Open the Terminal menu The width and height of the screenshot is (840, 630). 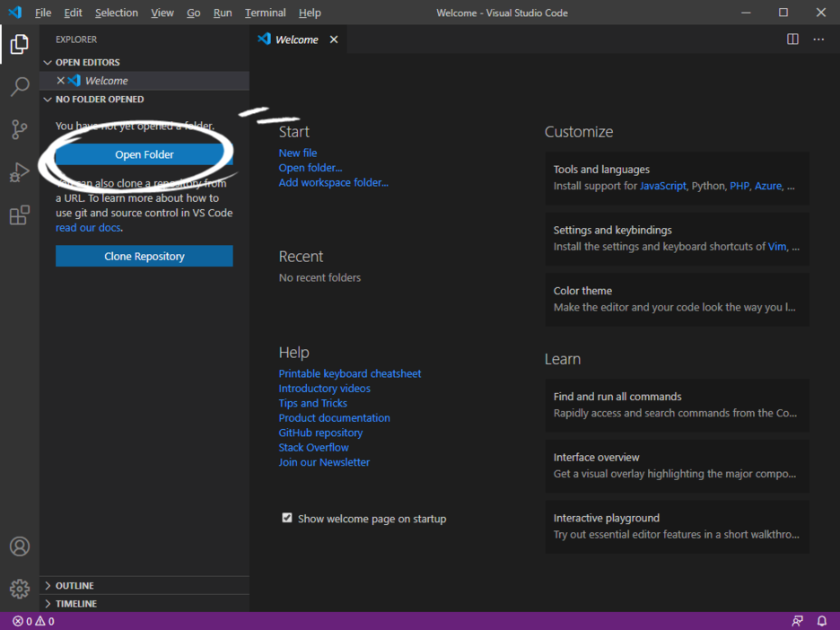[265, 13]
